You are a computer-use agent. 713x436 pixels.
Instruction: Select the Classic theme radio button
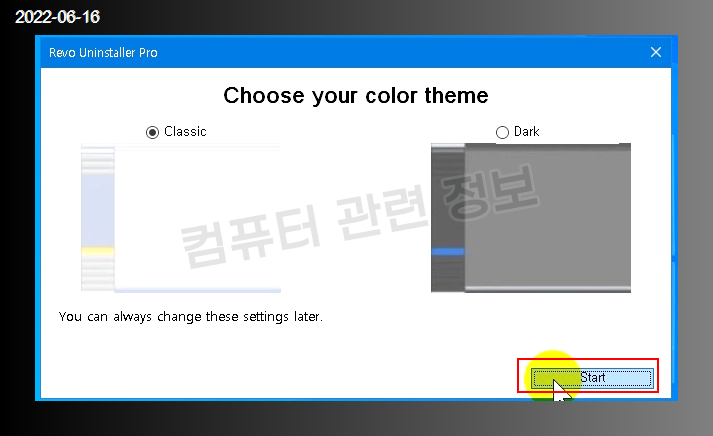pos(152,132)
